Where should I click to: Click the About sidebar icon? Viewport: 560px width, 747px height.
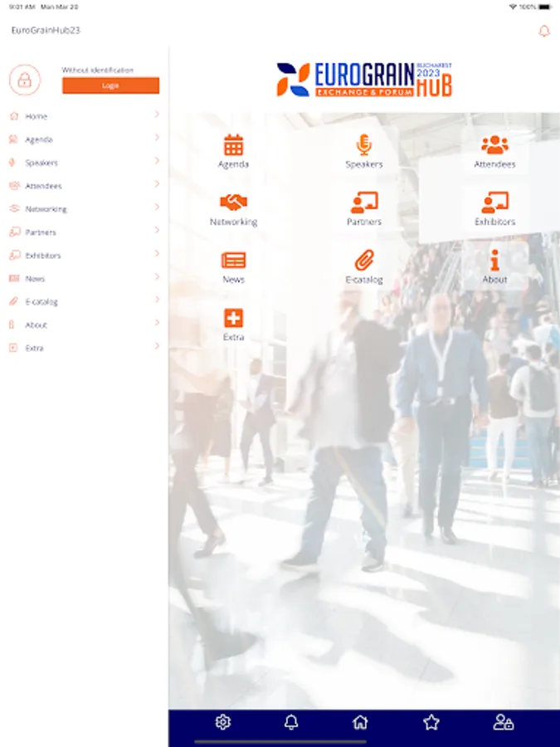coord(12,325)
